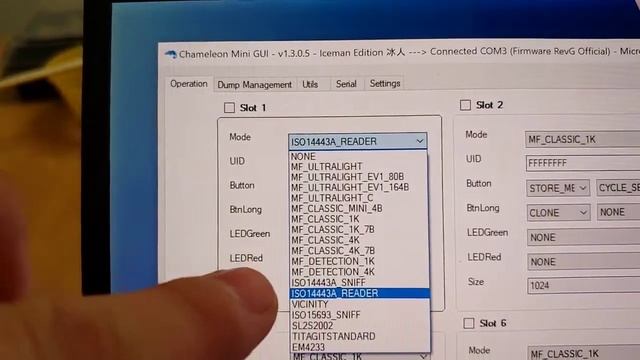Open the Utils tab
The image size is (640, 360).
(310, 84)
